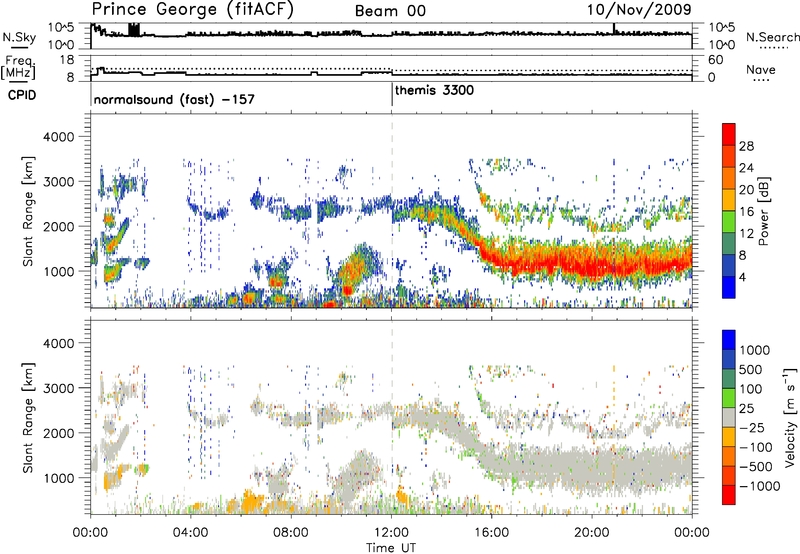Click the "Power [dB]" colorbar title
This screenshot has width=800, height=554.
(x=763, y=211)
